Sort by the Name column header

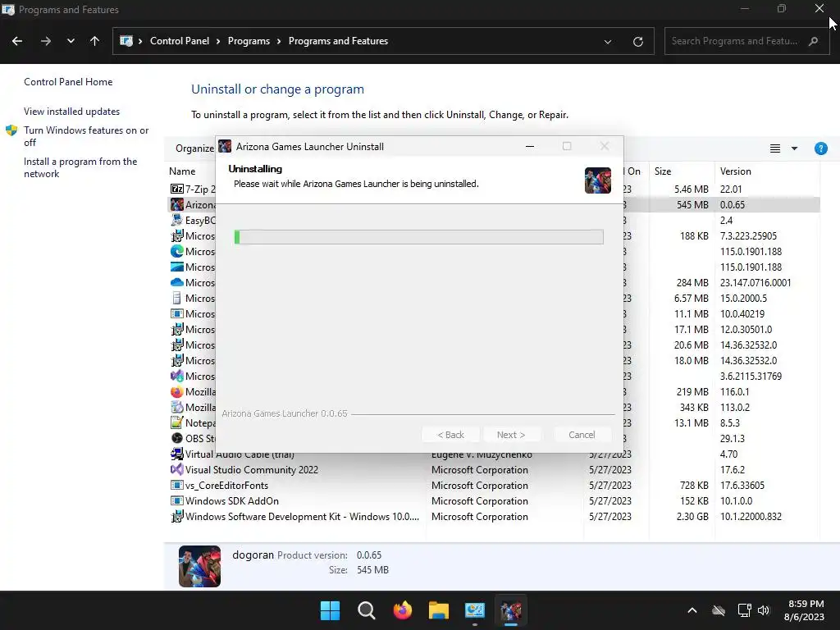point(182,171)
